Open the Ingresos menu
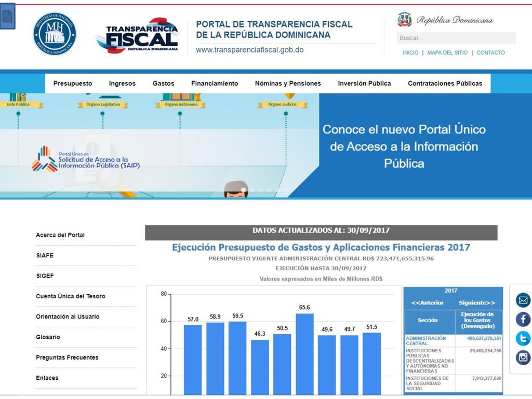This screenshot has width=532, height=399. 122,84
